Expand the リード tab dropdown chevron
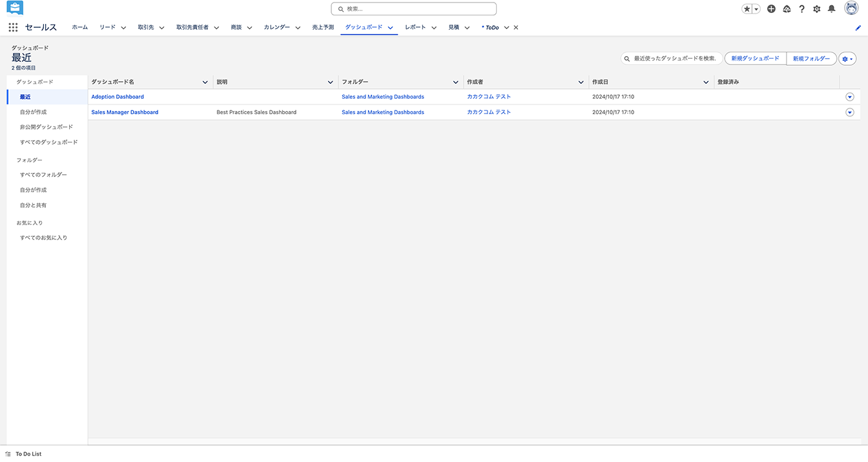This screenshot has width=868, height=462. click(x=123, y=28)
